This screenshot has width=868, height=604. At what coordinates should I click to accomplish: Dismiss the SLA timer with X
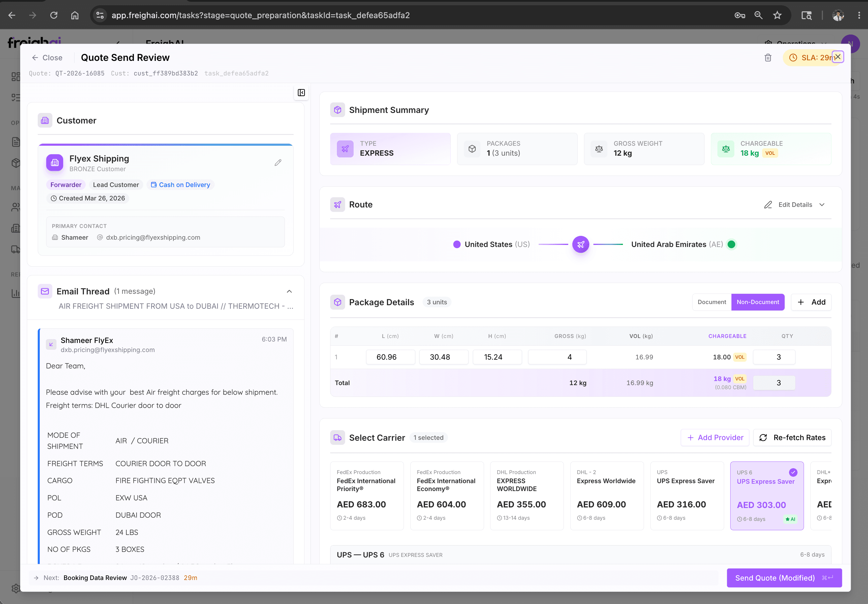click(x=838, y=57)
